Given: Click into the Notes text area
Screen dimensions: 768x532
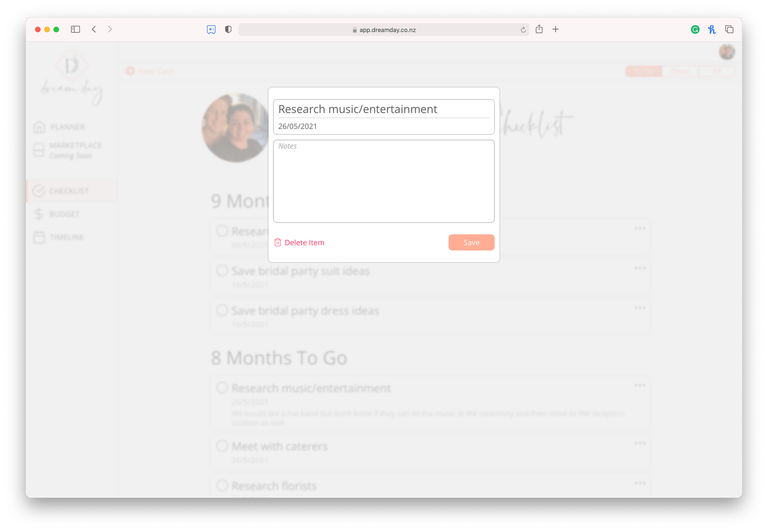Looking at the screenshot, I should tap(384, 181).
